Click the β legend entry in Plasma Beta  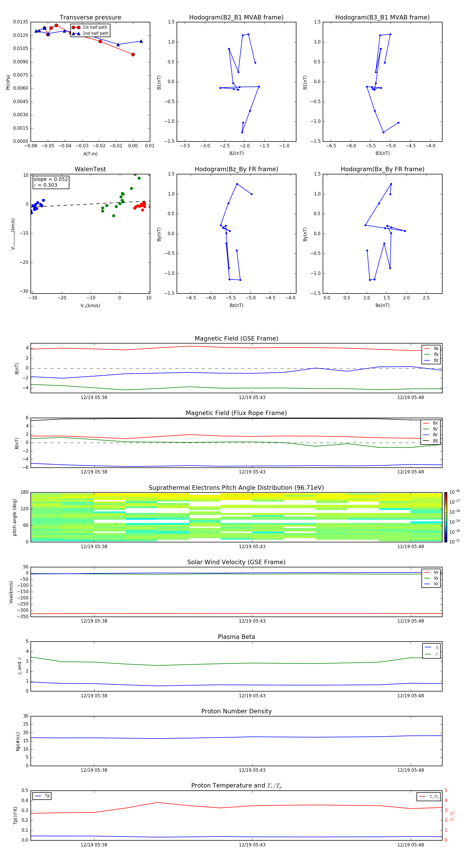click(431, 654)
